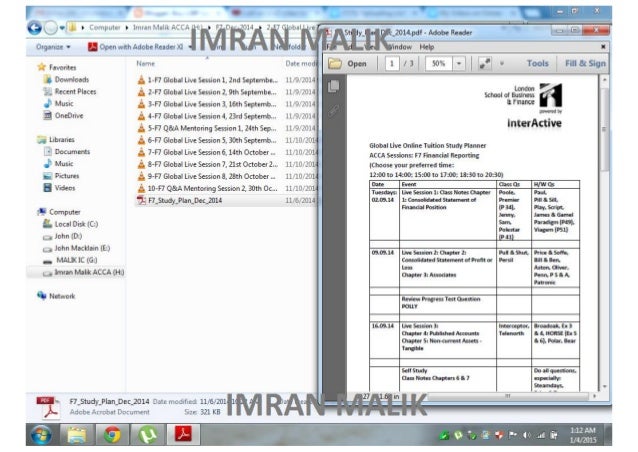Image resolution: width=638 pixels, height=452 pixels.
Task: Click Open button in Adobe Reader toolbar
Action: 348,64
